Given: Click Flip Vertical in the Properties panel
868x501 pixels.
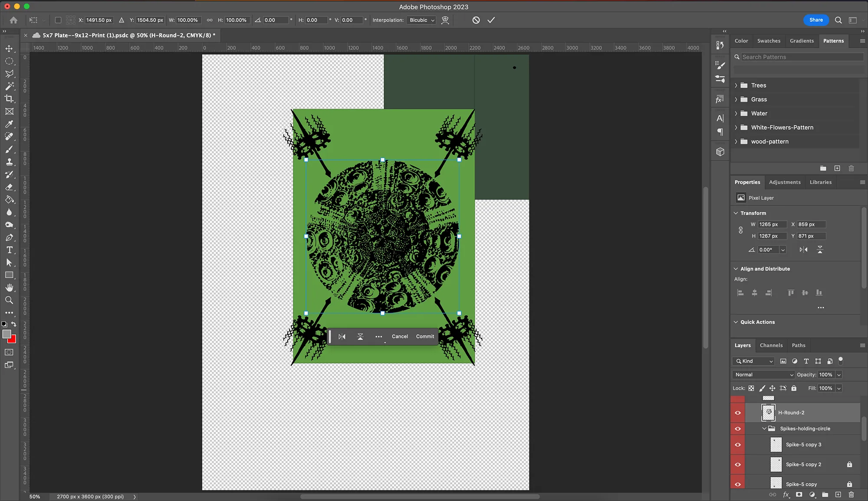Looking at the screenshot, I should coord(820,249).
